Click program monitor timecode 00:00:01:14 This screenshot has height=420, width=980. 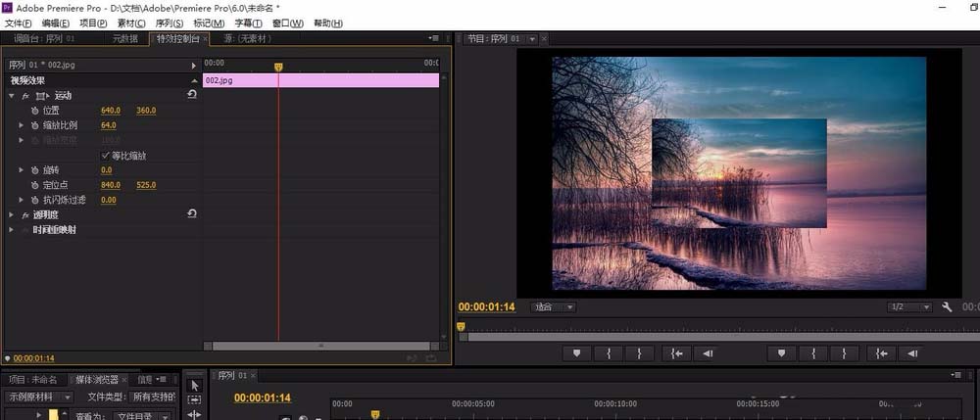point(487,307)
